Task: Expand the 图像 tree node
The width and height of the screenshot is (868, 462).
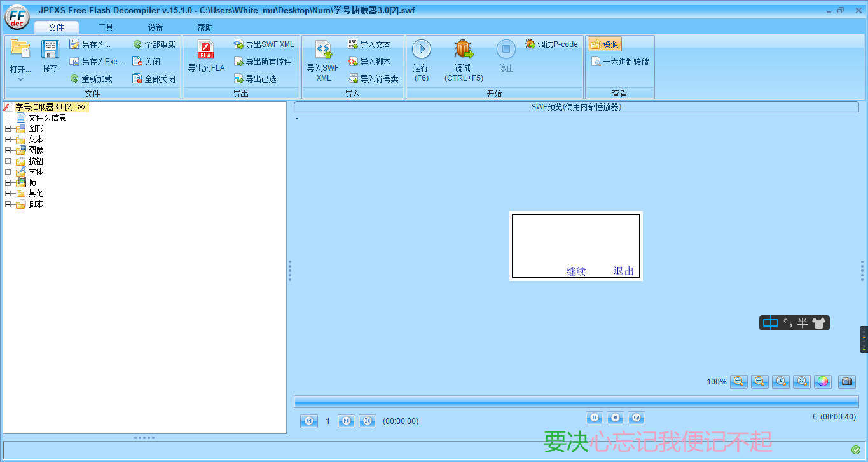Action: pyautogui.click(x=8, y=150)
